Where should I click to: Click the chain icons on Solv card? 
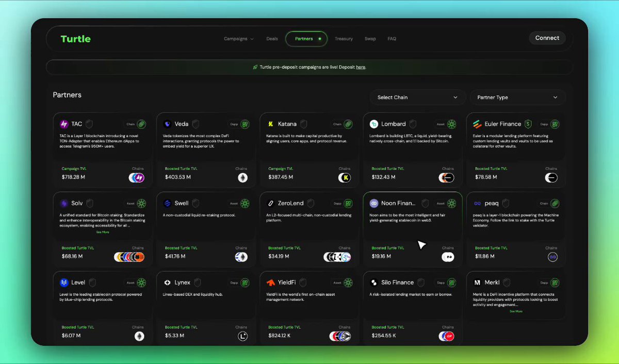[x=129, y=257]
